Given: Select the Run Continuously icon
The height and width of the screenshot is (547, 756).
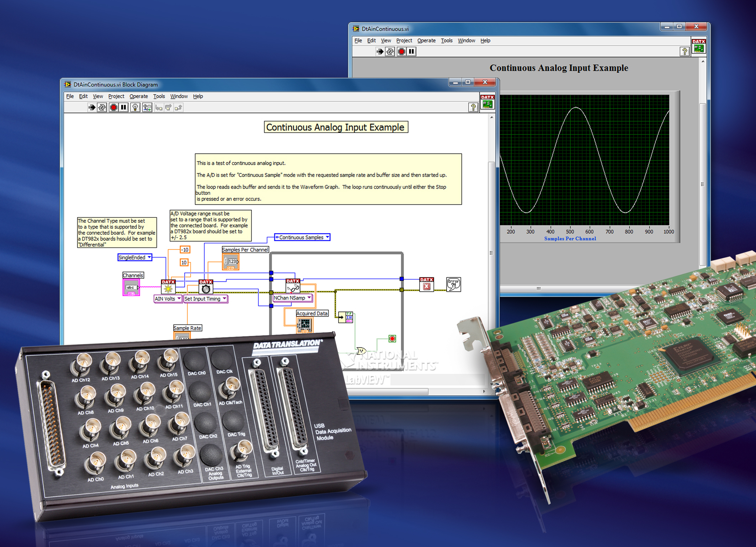Looking at the screenshot, I should [102, 107].
